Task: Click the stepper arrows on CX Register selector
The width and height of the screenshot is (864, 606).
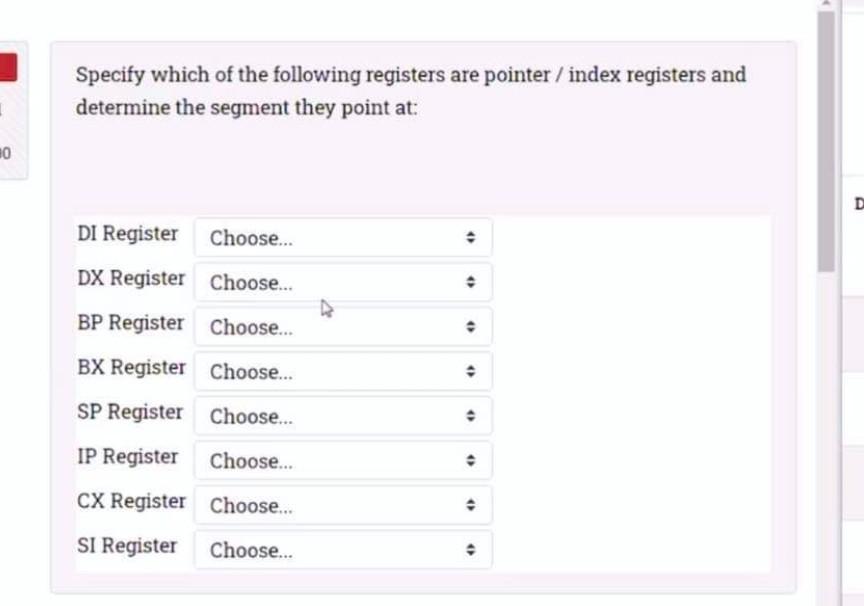Action: pyautogui.click(x=471, y=505)
